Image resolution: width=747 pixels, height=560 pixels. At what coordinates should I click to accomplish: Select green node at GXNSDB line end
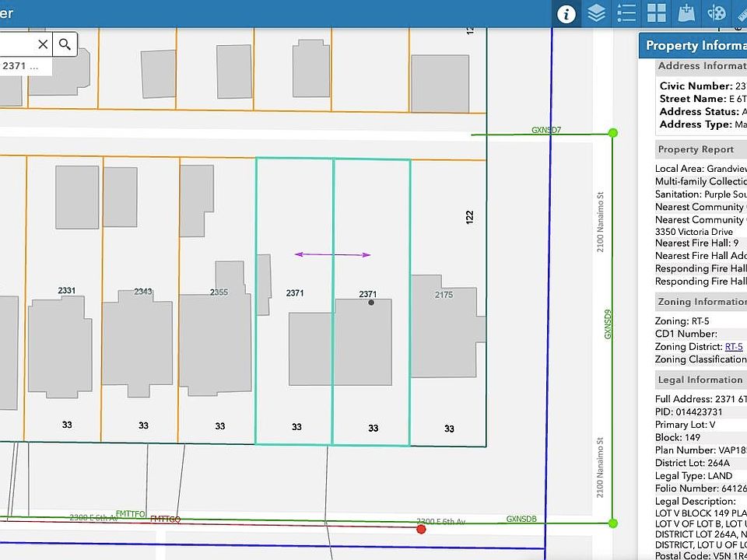click(x=613, y=523)
